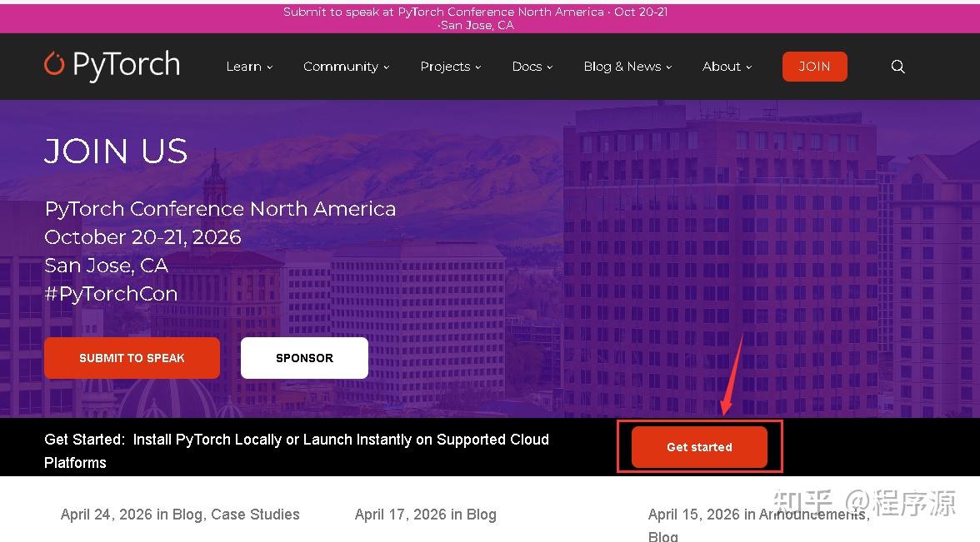The height and width of the screenshot is (542, 980).
Task: Expand the chevron next to Blog & News
Action: pos(668,67)
